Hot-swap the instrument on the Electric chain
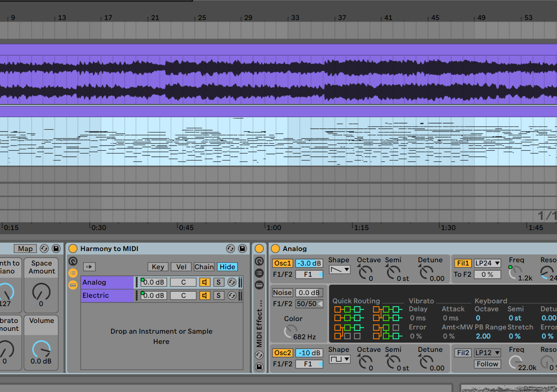The width and height of the screenshot is (557, 392). click(x=232, y=295)
